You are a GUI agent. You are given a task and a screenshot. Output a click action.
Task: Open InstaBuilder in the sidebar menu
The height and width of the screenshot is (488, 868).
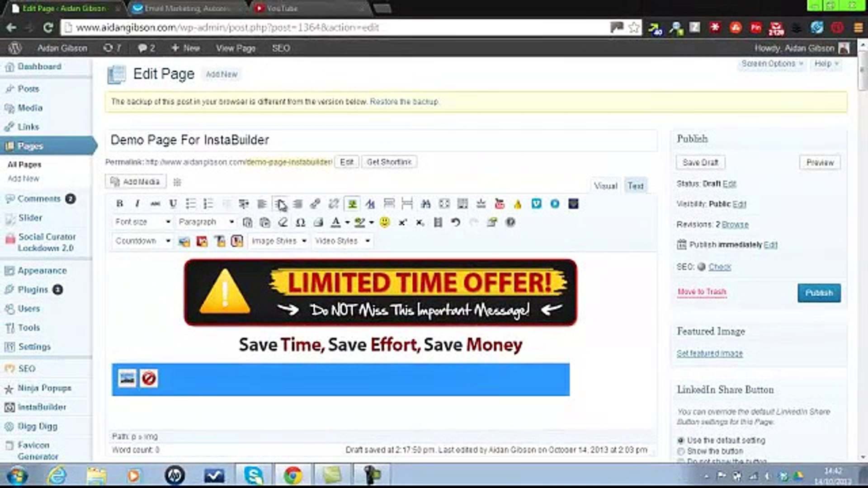point(42,407)
